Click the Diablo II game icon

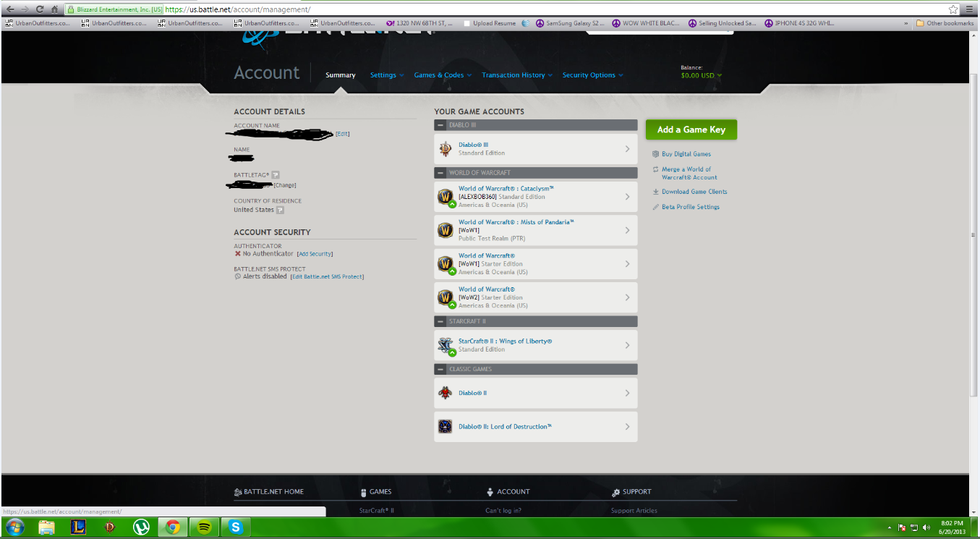coord(446,393)
